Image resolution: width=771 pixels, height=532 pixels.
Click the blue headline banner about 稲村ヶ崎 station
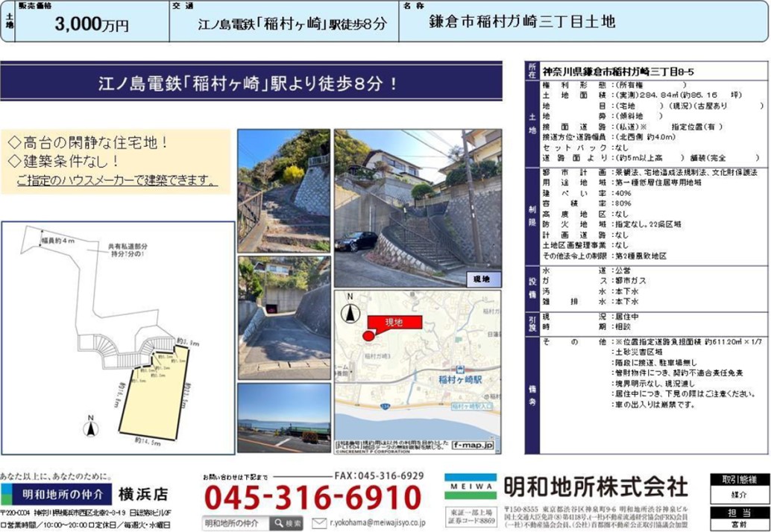coord(251,82)
